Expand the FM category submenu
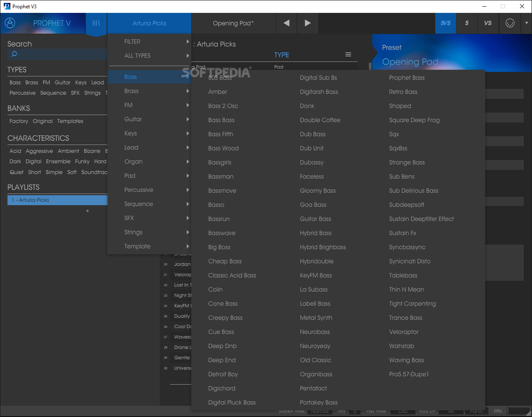This screenshot has height=417, width=532. click(149, 105)
